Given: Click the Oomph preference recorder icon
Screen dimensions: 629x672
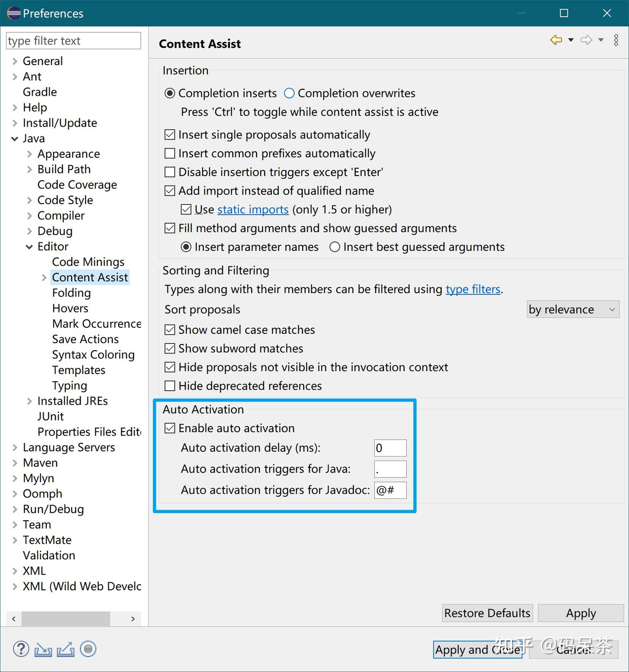Looking at the screenshot, I should pos(88,649).
